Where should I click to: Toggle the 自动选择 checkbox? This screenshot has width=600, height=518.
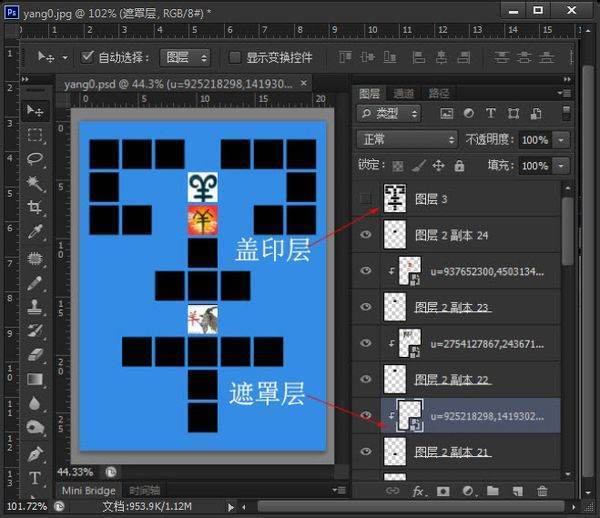88,57
